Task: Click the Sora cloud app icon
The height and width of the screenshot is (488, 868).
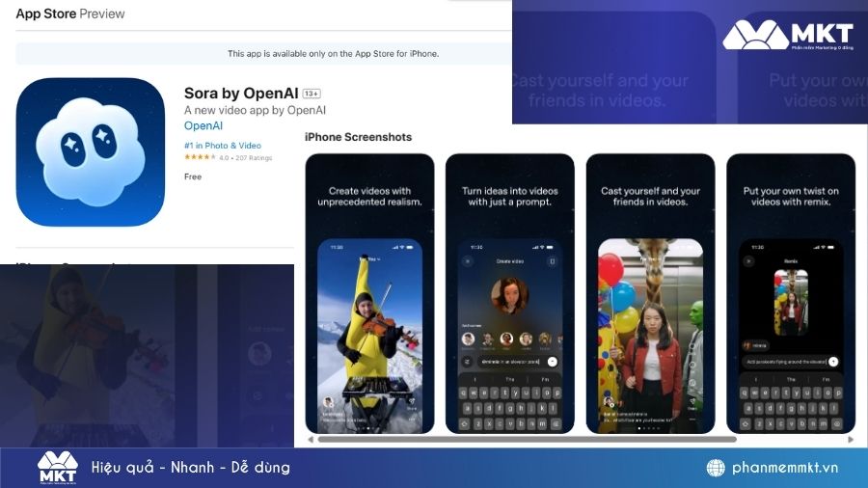Action: click(x=91, y=151)
